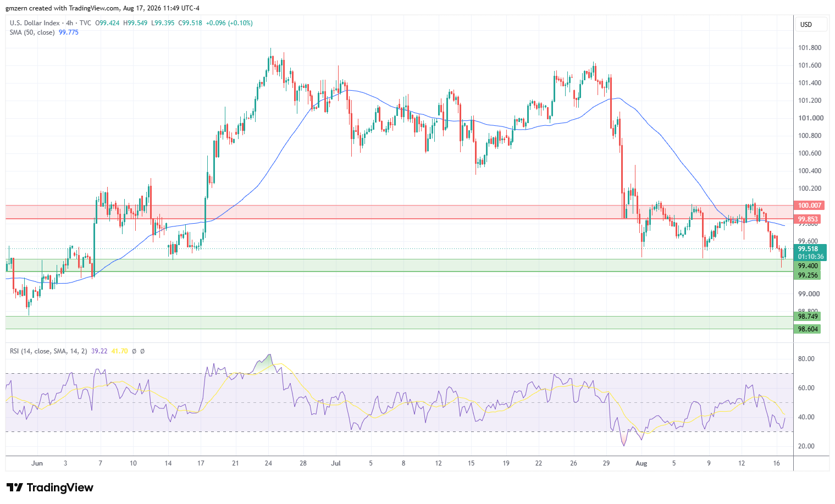Click the 80.00 RSI scale tick

pos(806,359)
